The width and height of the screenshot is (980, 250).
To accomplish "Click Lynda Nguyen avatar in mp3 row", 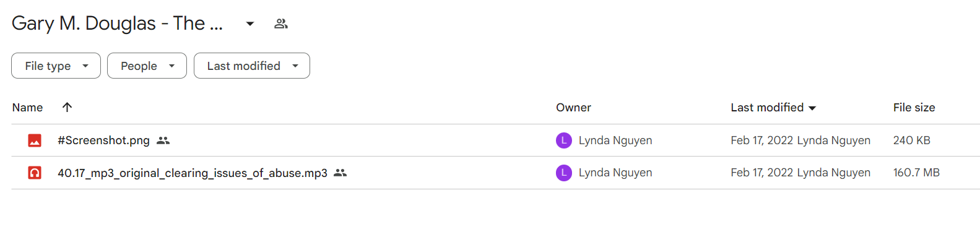I will tap(564, 173).
